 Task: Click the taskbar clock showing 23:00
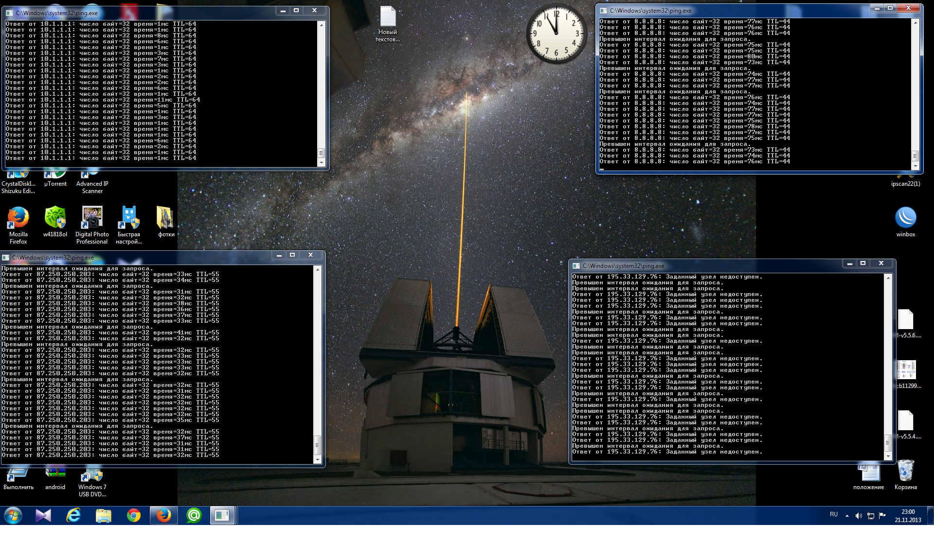[908, 515]
